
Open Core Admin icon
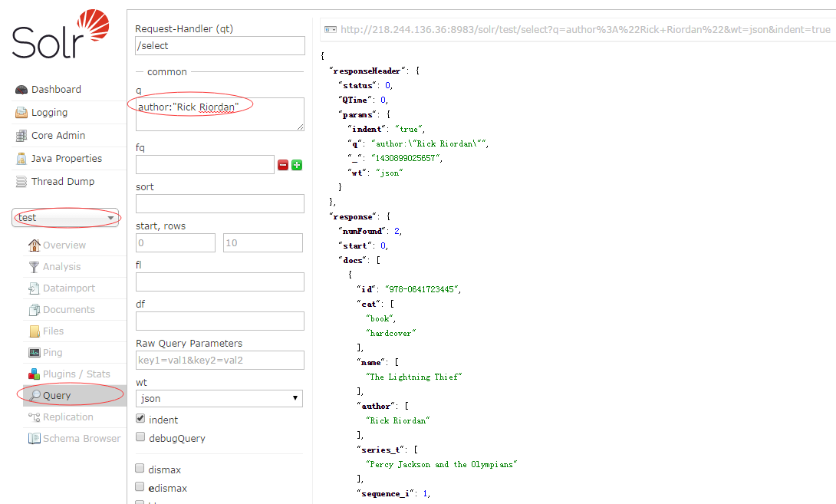(x=21, y=136)
